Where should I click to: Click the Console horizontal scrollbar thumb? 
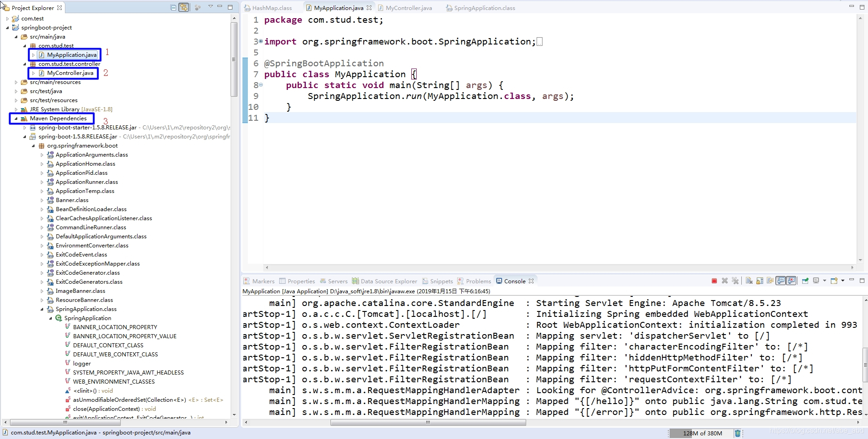click(x=428, y=422)
